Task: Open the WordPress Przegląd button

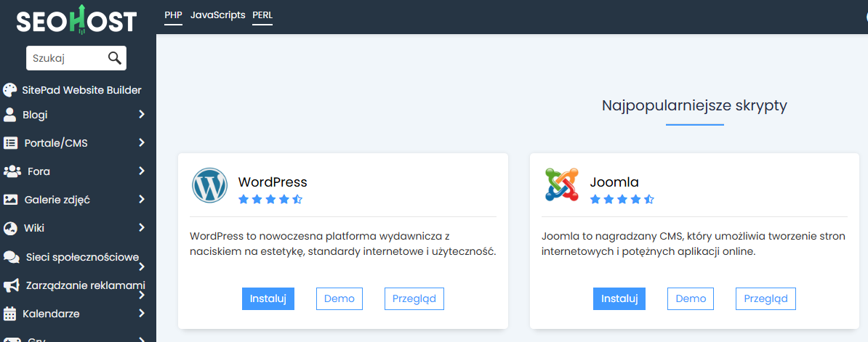Action: click(414, 299)
